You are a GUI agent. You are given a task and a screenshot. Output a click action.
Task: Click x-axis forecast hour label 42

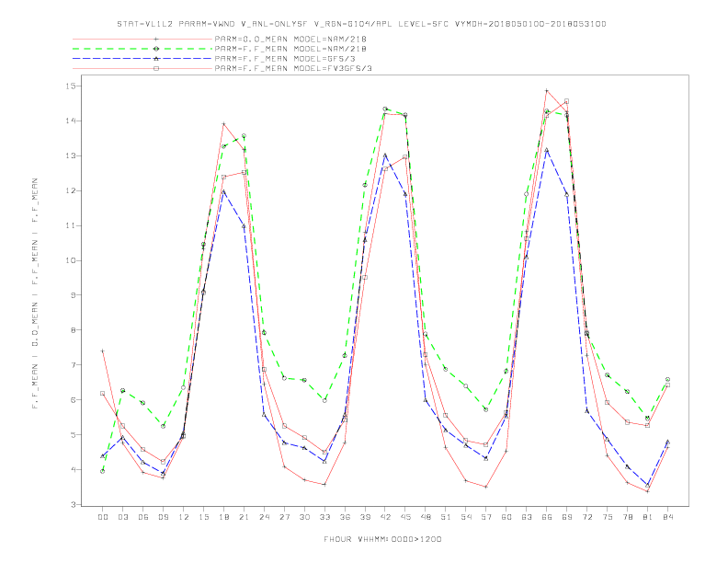385,517
